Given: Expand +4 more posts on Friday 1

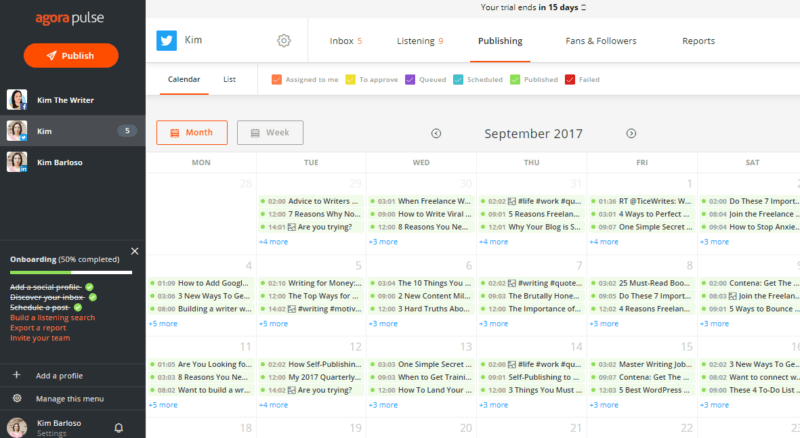Looking at the screenshot, I should coord(604,242).
